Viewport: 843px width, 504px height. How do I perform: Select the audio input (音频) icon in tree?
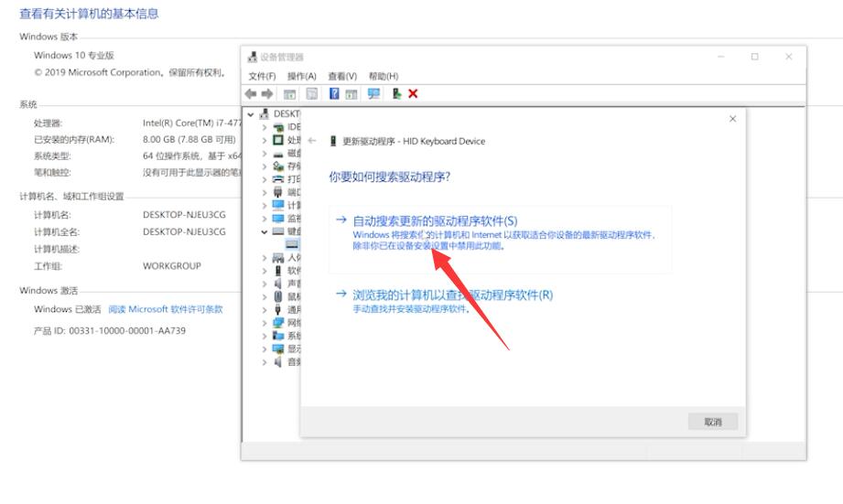[x=278, y=362]
